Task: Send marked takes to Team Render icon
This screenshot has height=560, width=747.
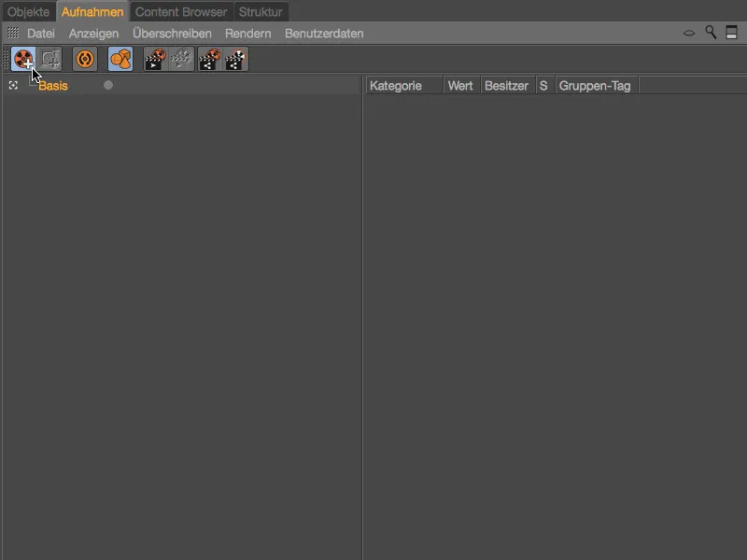Action: point(236,59)
